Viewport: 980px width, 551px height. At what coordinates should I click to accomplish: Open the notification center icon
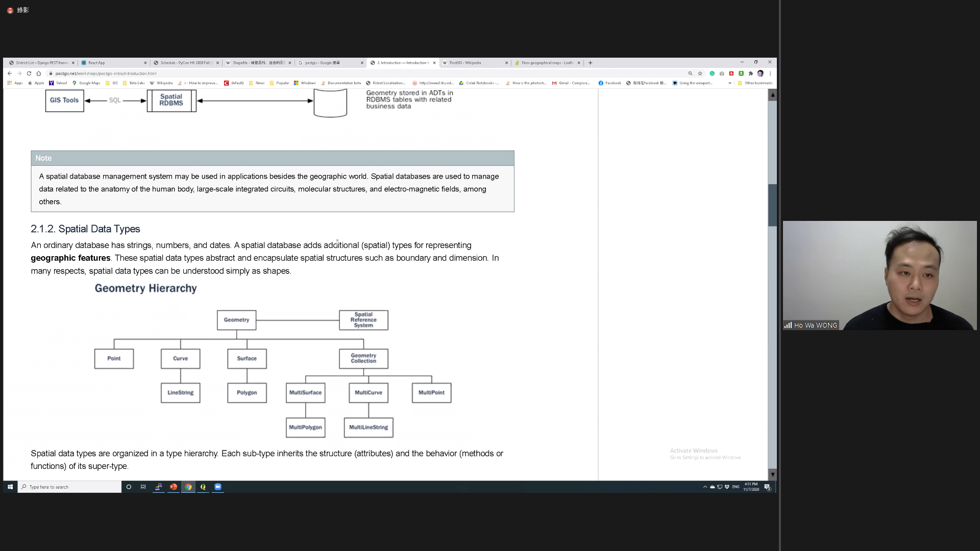click(x=767, y=487)
